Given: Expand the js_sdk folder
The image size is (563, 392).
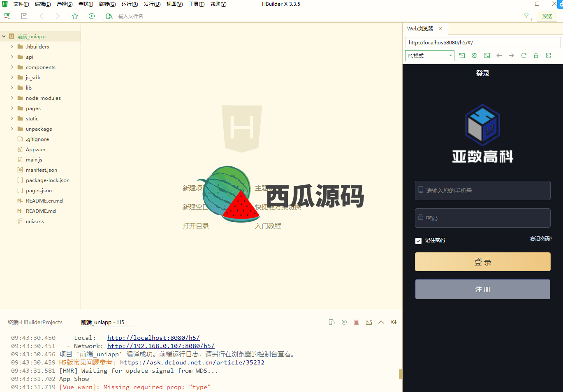Looking at the screenshot, I should (x=12, y=78).
